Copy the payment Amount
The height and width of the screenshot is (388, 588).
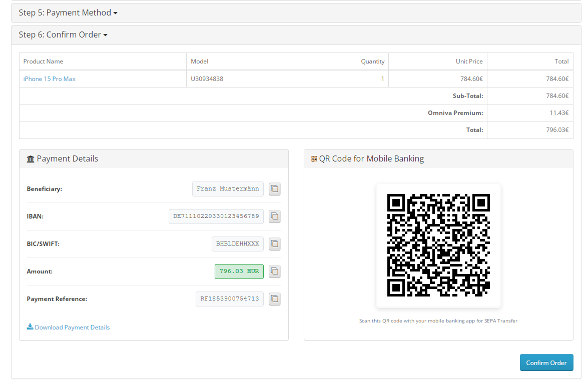point(275,271)
